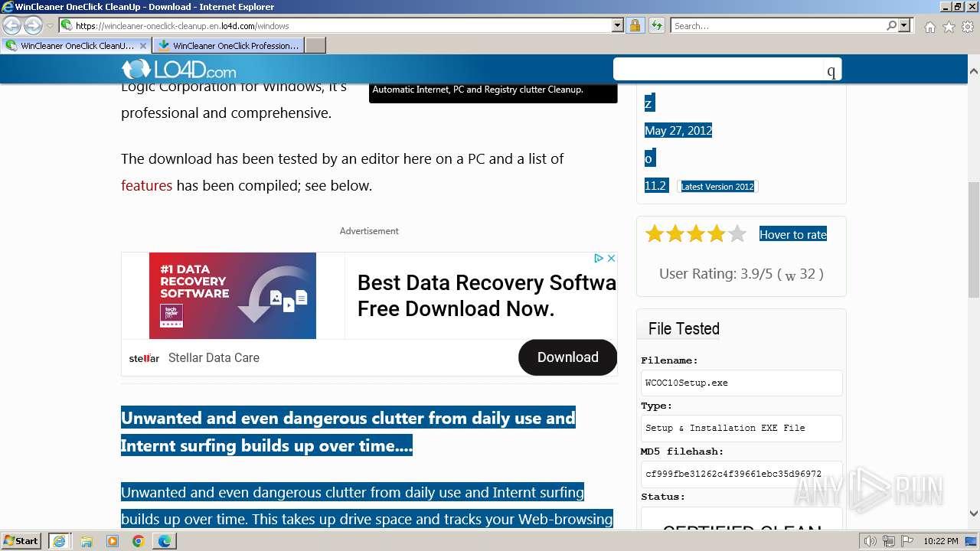
Task: Click 'Unwanted and even dangerous clutter' heading
Action: pyautogui.click(x=348, y=432)
